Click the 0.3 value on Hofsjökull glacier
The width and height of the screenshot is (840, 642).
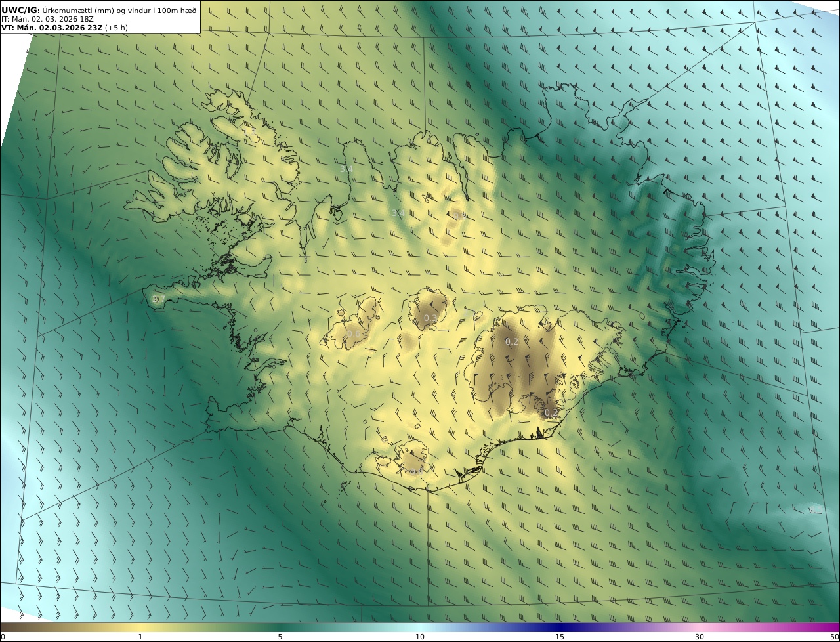pos(430,318)
